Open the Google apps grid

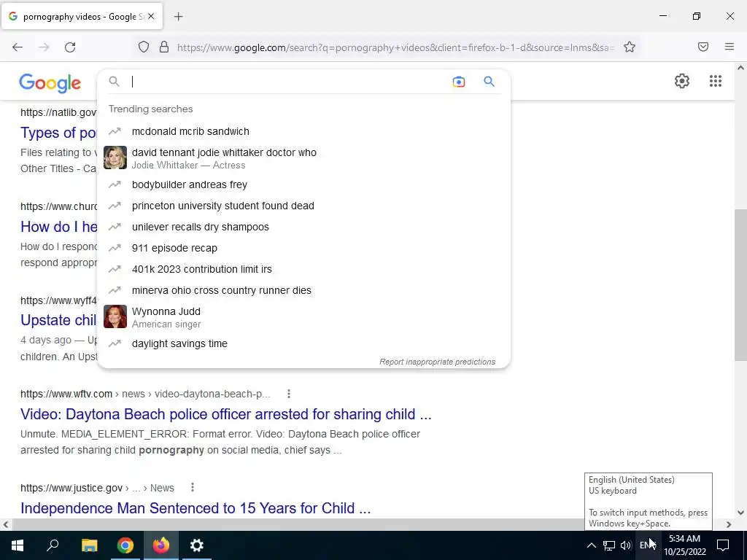tap(715, 81)
